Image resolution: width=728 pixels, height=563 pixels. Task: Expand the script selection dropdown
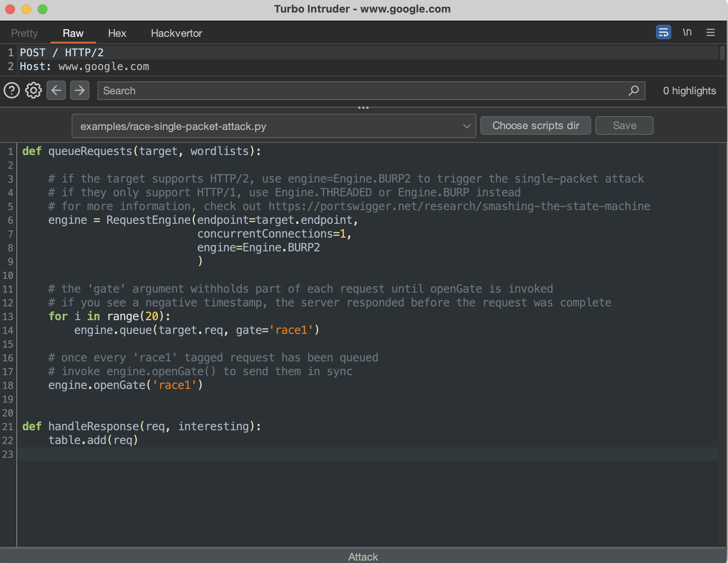[x=467, y=126]
